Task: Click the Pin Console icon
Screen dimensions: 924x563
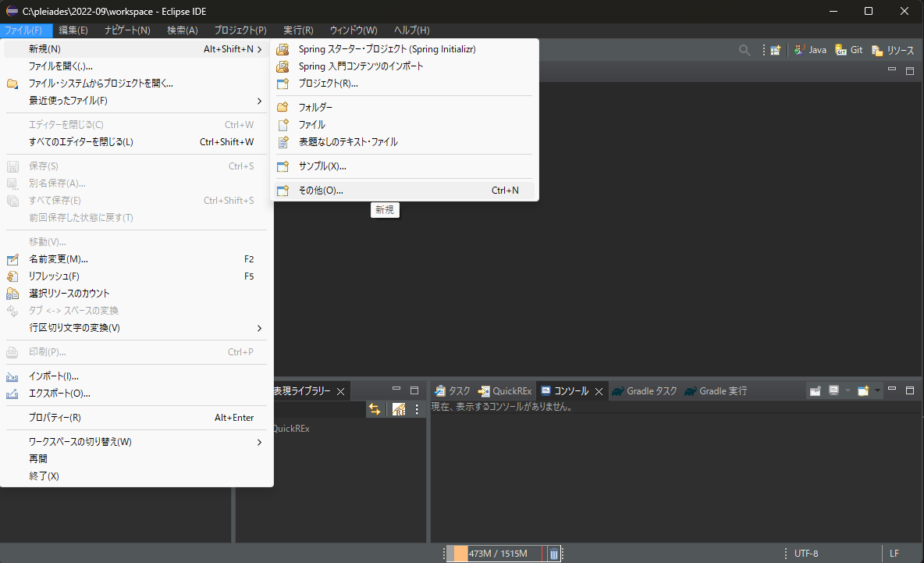Action: (x=816, y=391)
